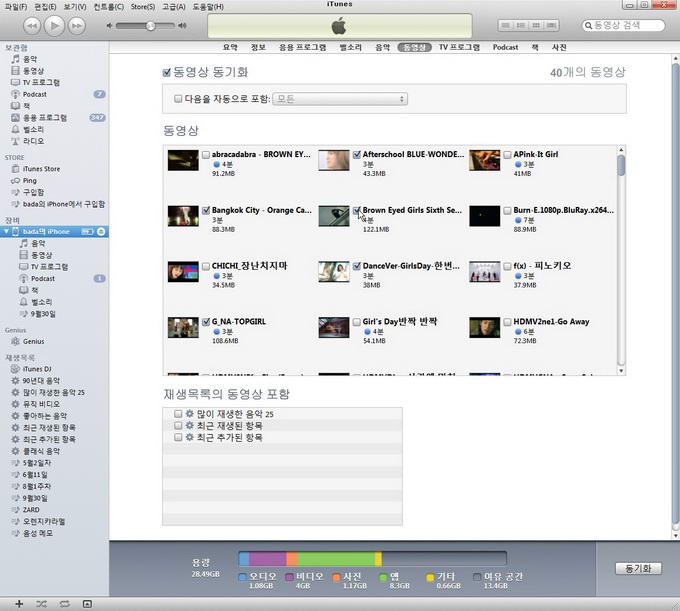The height and width of the screenshot is (611, 680).
Task: Switch to the 응용 프로그램 tab
Action: pos(303,47)
